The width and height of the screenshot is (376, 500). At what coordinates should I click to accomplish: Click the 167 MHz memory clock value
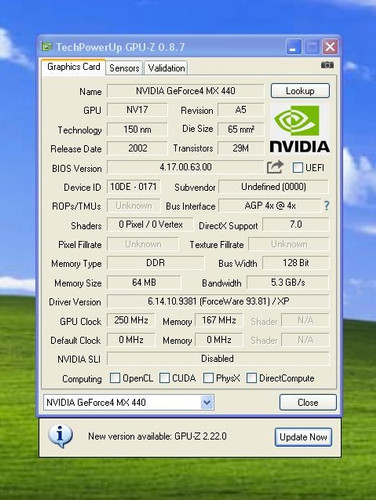[219, 320]
